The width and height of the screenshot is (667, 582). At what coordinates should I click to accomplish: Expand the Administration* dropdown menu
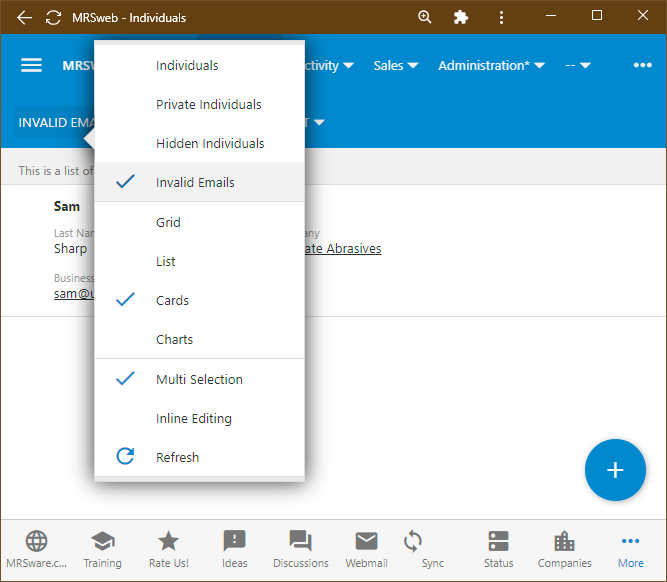(491, 65)
